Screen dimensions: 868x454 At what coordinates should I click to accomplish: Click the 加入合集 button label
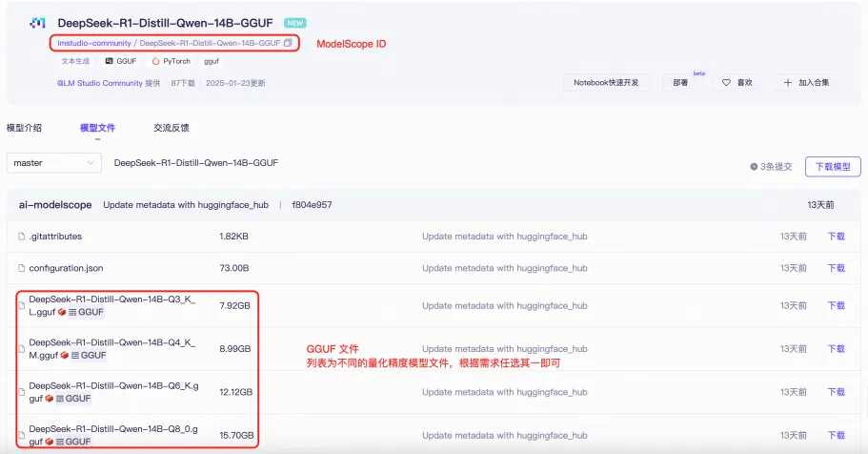pos(814,83)
